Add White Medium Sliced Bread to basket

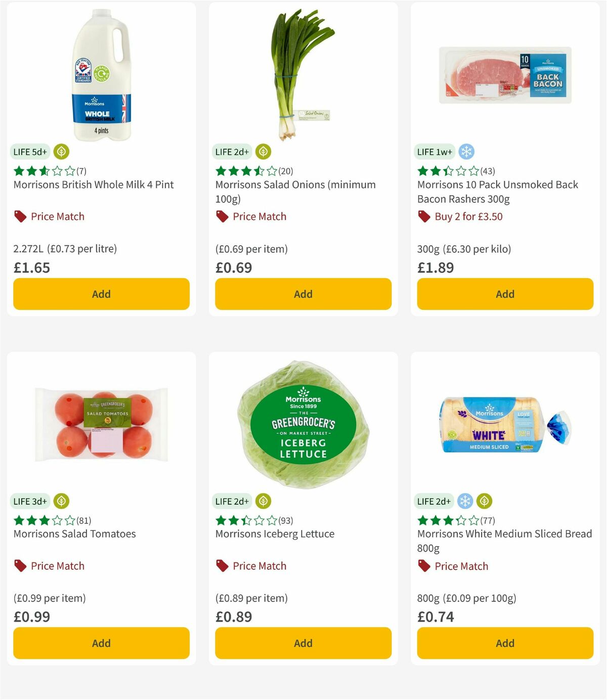point(504,643)
